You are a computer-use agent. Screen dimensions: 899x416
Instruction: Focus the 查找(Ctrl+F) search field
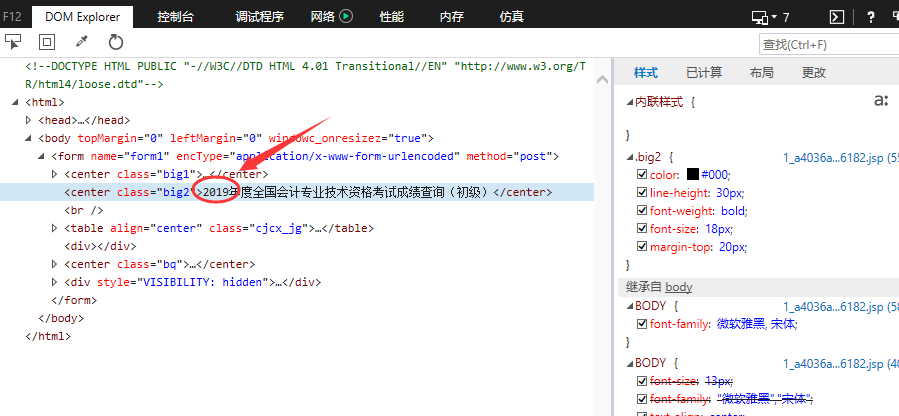coord(829,44)
